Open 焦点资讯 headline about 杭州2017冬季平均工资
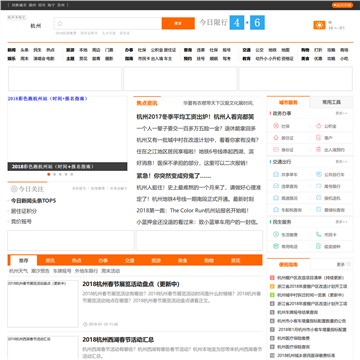Viewport: 360px width, 360px height. [x=195, y=117]
